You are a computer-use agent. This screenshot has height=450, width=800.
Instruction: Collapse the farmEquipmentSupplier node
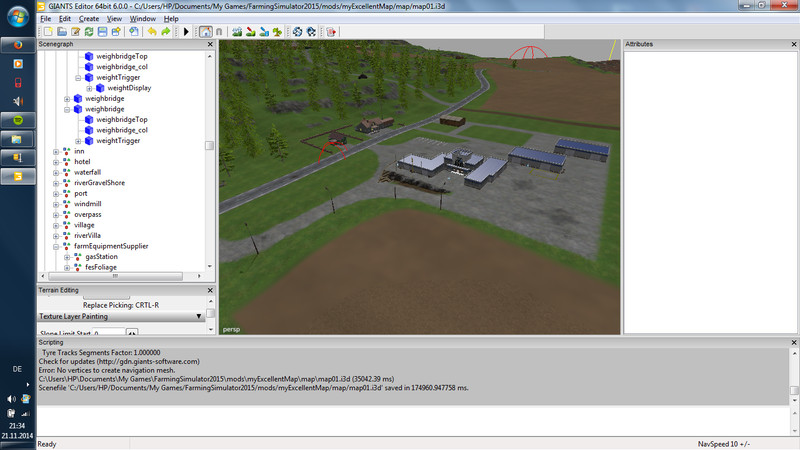pyautogui.click(x=56, y=246)
